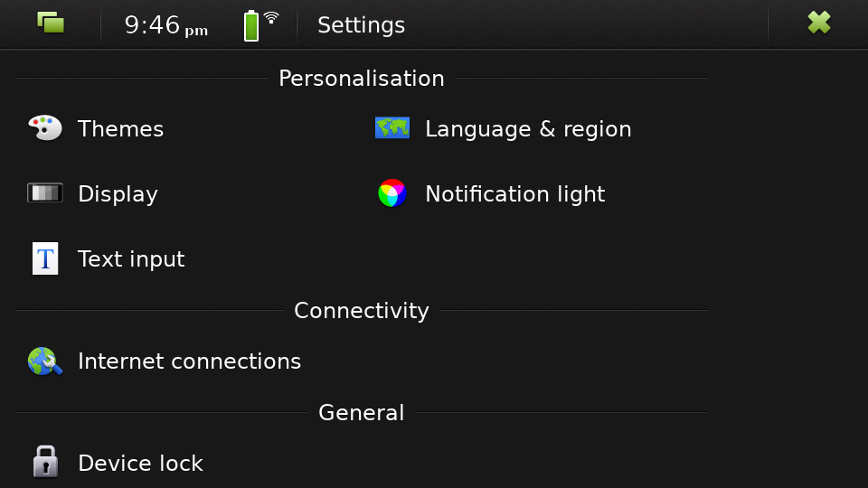
Task: Click the Display brightness icon
Action: tap(45, 193)
